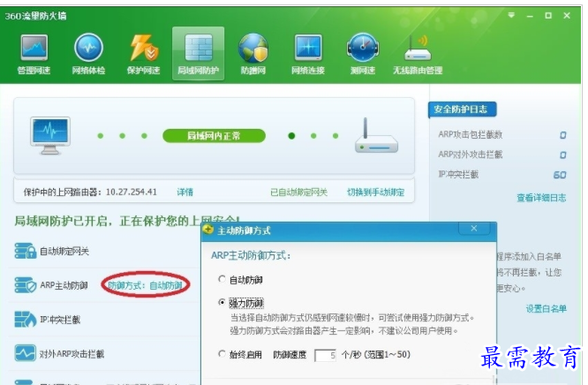The height and width of the screenshot is (385, 588).
Task: Click the router IP address 10.27.254.41
Action: tap(132, 192)
